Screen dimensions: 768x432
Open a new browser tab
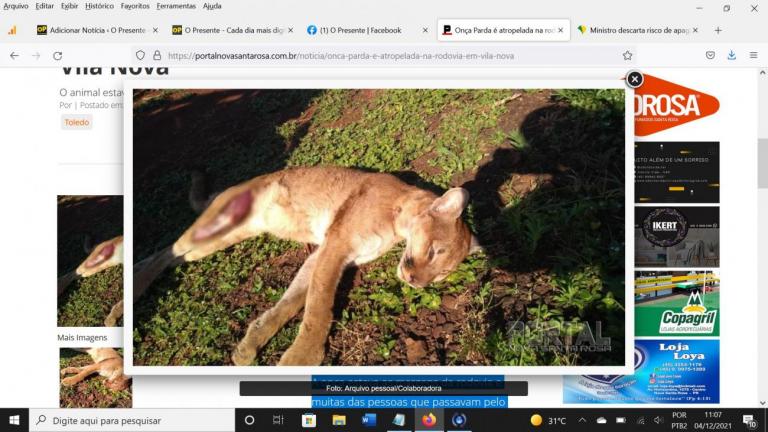point(718,30)
